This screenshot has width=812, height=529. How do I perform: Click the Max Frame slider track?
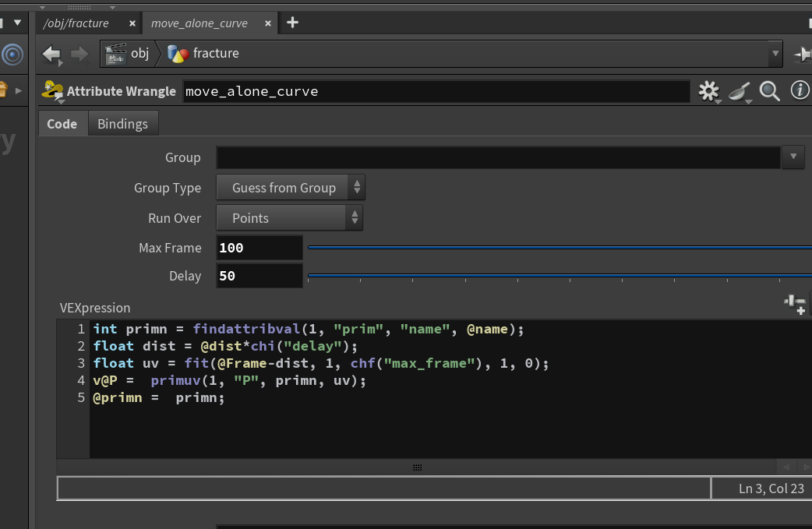[x=560, y=248]
